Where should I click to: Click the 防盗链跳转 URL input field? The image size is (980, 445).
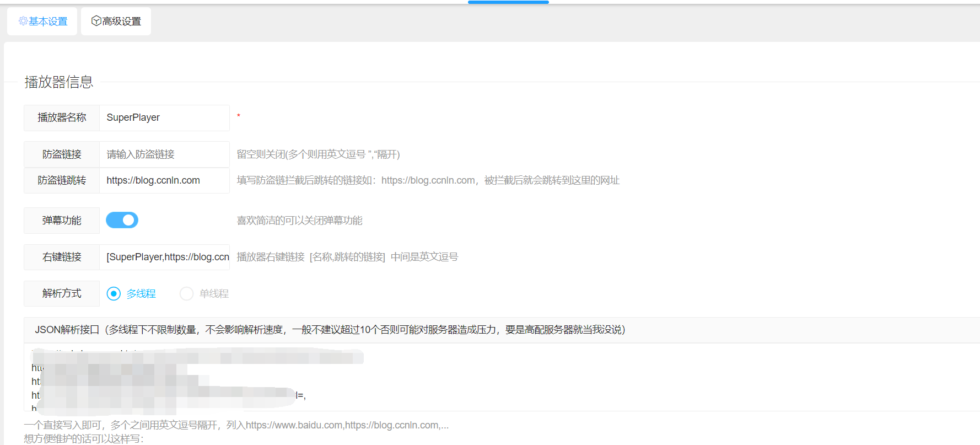[164, 180]
